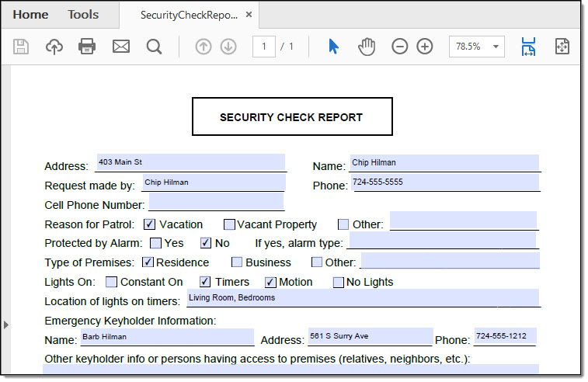The height and width of the screenshot is (382, 588).
Task: Close the SecurityCheckReport document tab
Action: (249, 15)
